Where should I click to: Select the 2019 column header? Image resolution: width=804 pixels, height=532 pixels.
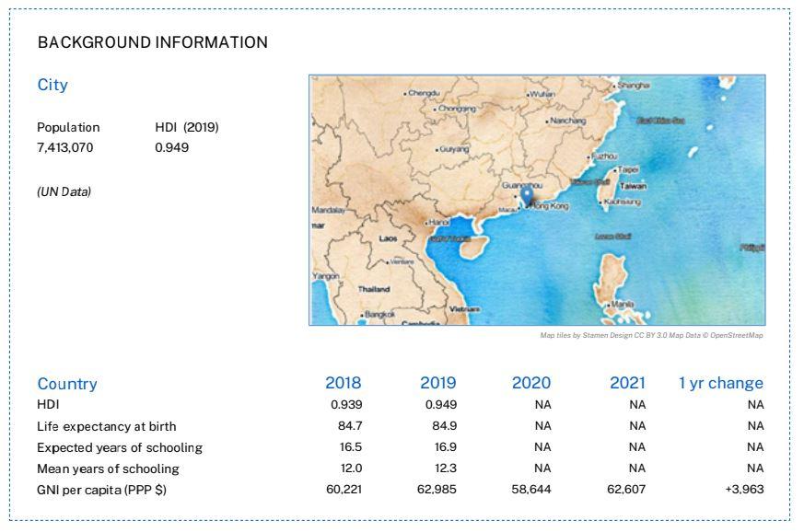pos(437,383)
